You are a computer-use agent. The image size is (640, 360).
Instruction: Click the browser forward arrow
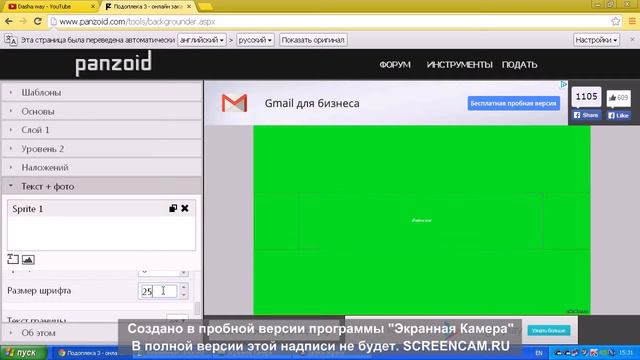point(23,21)
